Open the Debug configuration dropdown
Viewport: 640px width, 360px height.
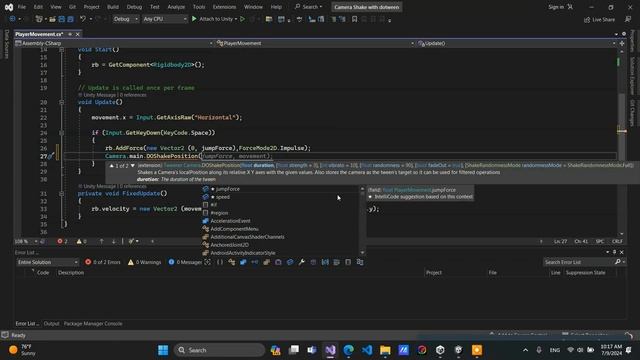point(125,19)
